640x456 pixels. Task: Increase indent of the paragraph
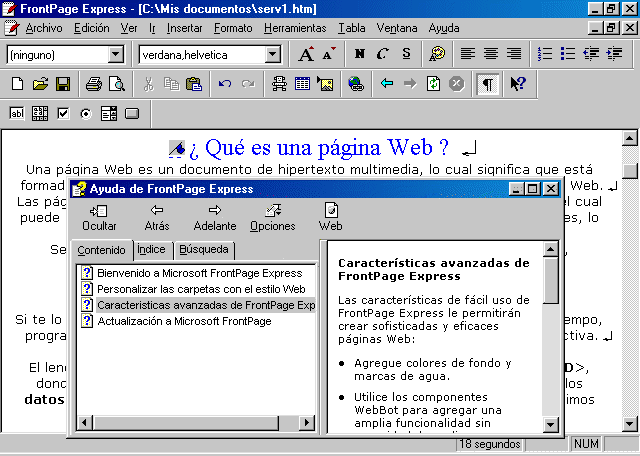tap(614, 54)
